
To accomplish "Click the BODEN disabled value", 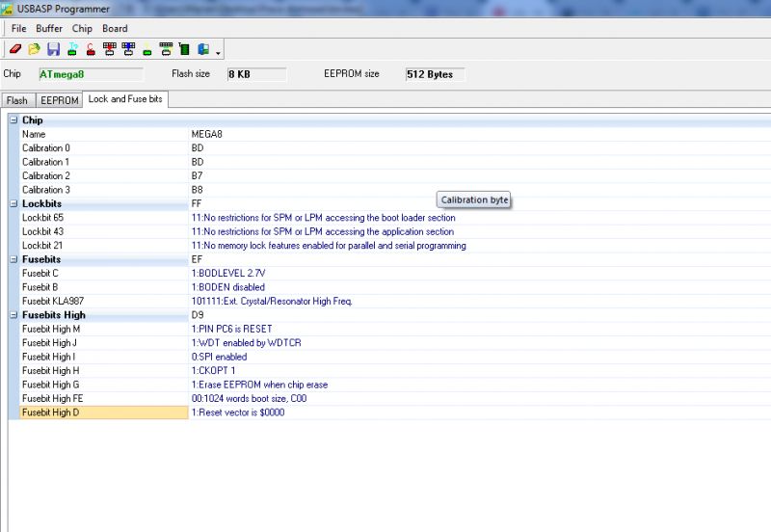I will click(228, 287).
